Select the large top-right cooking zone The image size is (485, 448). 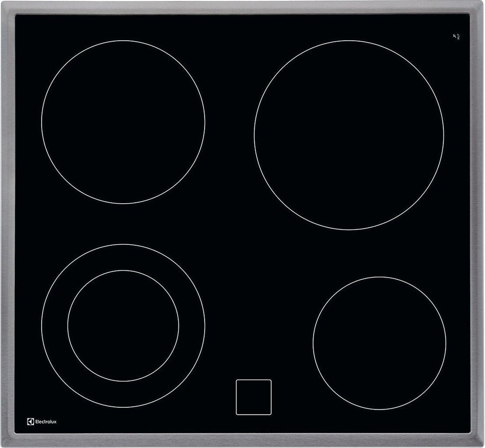click(349, 135)
